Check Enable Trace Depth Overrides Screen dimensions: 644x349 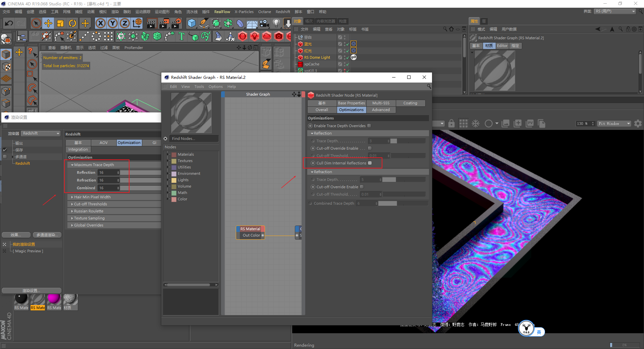(369, 126)
